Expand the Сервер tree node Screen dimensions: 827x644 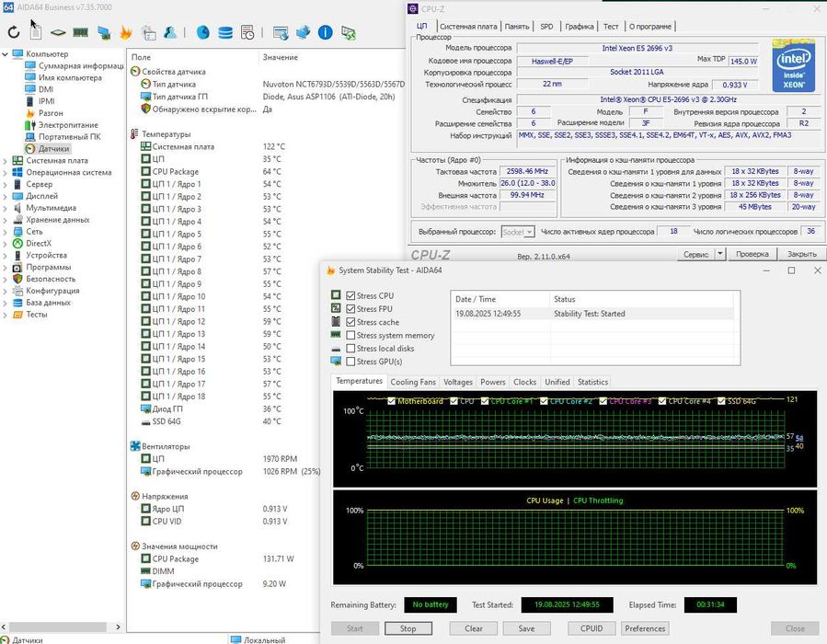(x=6, y=185)
